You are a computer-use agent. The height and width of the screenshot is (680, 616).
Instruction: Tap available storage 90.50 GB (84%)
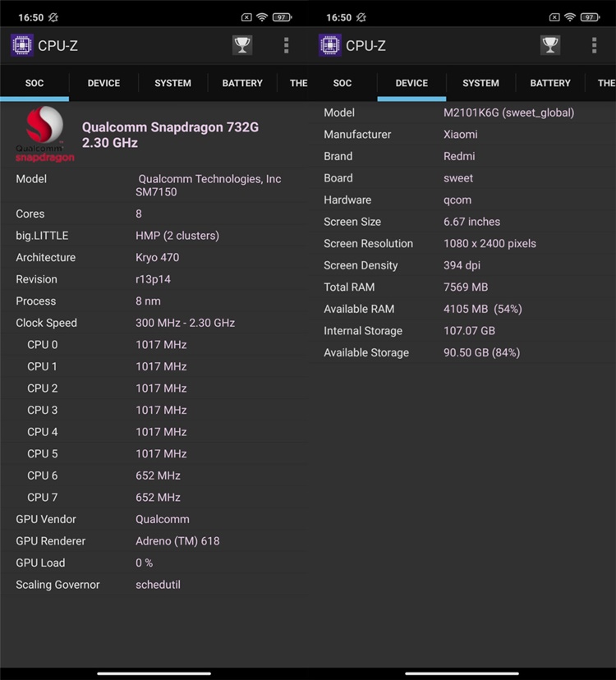pyautogui.click(x=481, y=352)
